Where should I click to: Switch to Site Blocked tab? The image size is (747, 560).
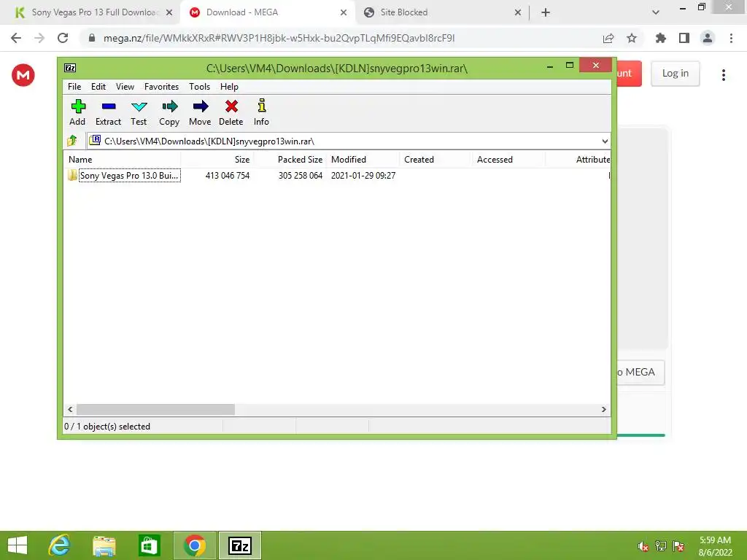pyautogui.click(x=441, y=12)
